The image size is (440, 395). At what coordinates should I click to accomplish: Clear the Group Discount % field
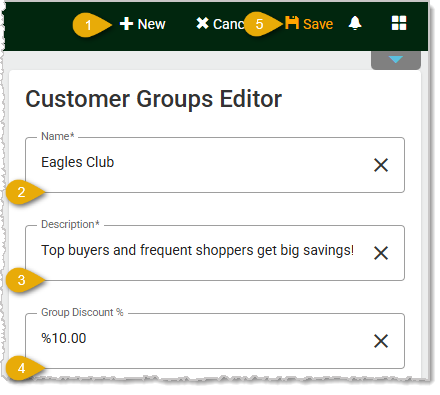pos(381,341)
